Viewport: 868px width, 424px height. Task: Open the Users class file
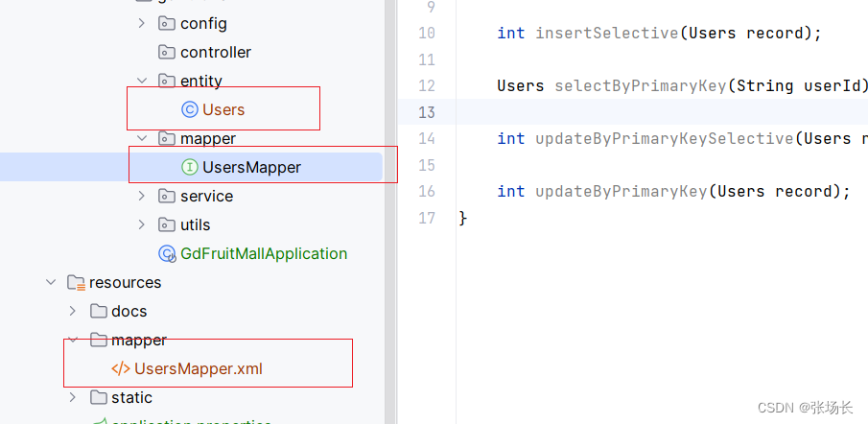point(223,109)
